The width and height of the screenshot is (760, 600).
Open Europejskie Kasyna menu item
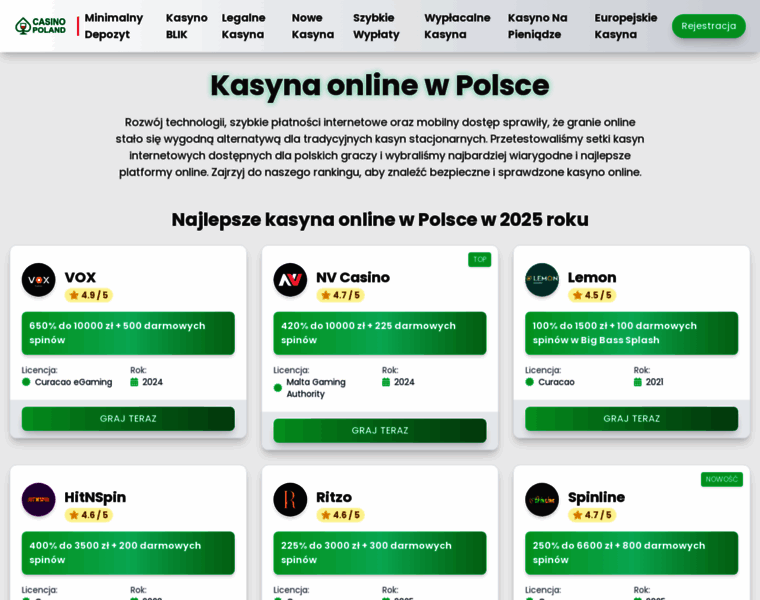point(626,26)
